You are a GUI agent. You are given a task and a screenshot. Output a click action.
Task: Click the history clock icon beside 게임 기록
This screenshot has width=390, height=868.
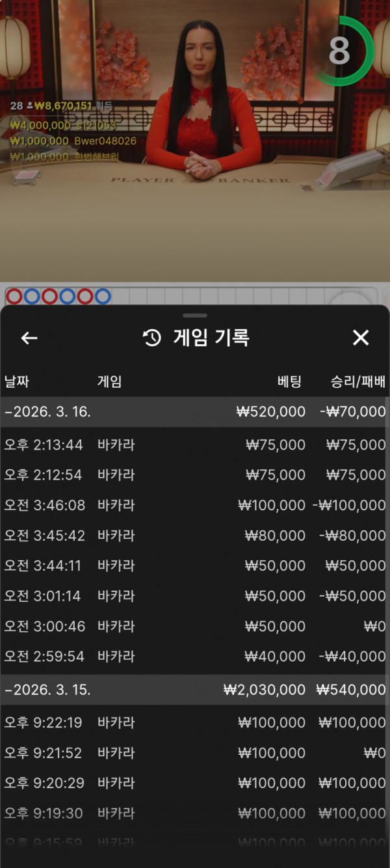click(x=151, y=338)
